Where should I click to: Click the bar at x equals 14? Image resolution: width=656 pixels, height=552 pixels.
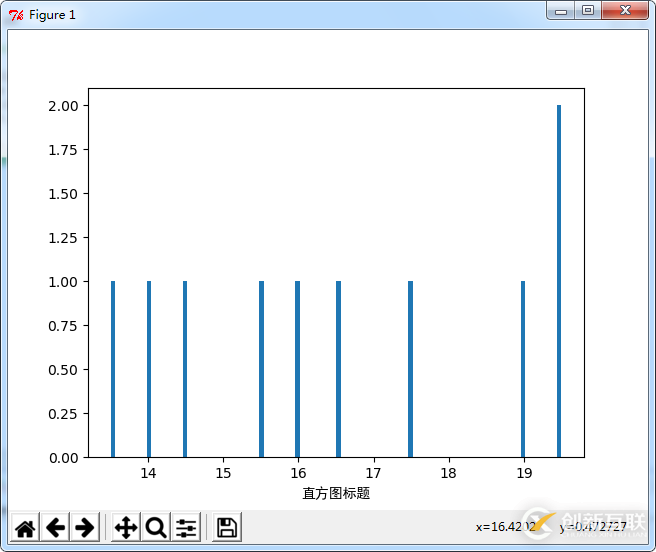(149, 369)
